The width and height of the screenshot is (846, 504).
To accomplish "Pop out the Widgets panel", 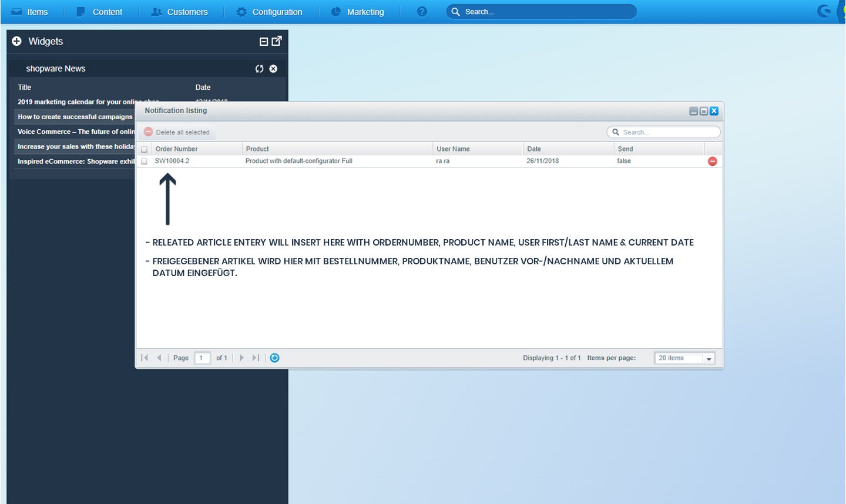I will click(x=277, y=41).
